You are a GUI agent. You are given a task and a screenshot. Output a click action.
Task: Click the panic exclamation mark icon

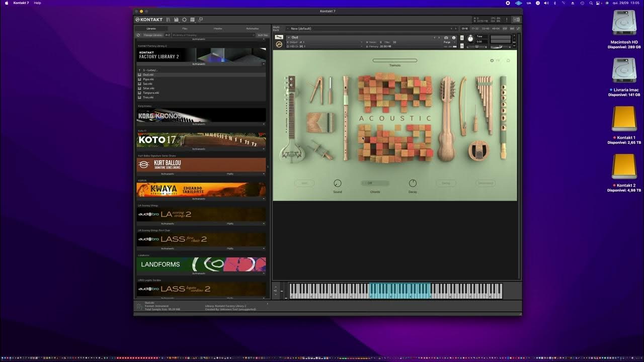coord(507,20)
